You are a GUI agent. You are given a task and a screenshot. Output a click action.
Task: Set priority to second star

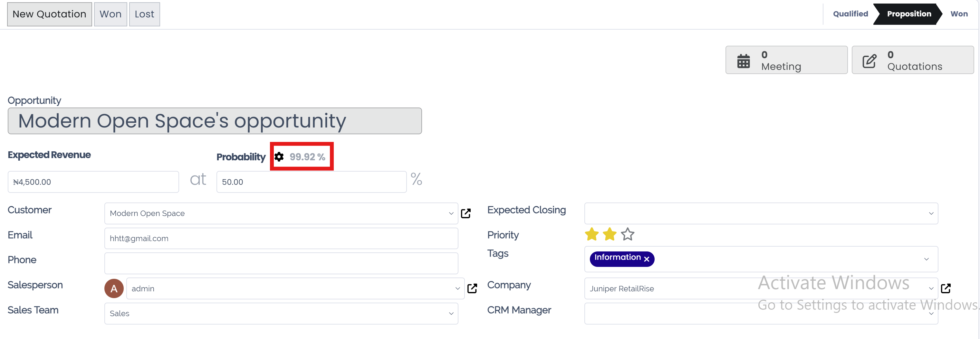tap(610, 234)
